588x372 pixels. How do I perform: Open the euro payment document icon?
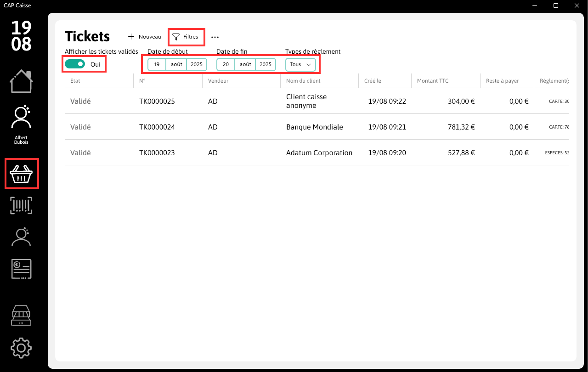[x=21, y=269]
